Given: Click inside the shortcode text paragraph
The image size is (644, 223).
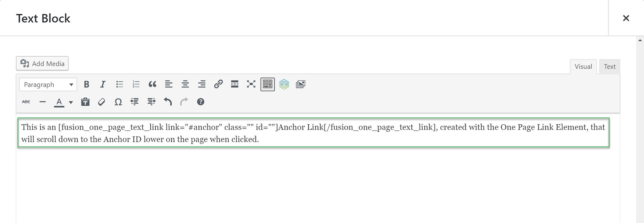Looking at the screenshot, I should tap(313, 133).
